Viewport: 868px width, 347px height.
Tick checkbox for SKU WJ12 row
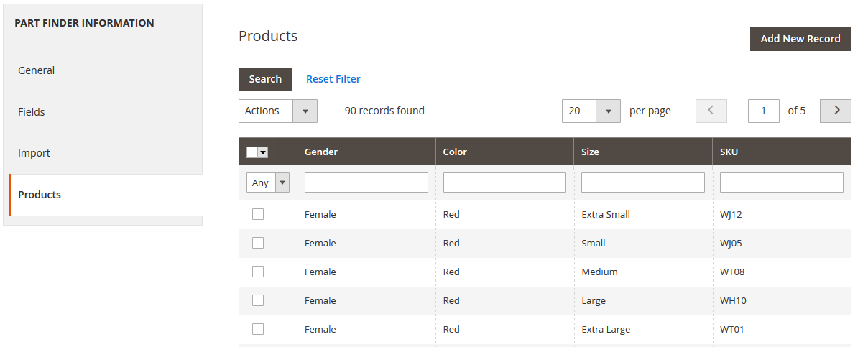coord(258,214)
